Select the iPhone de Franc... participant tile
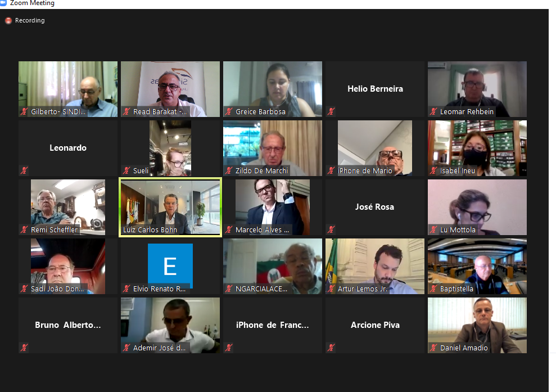This screenshot has height=392, width=556. coord(272,325)
